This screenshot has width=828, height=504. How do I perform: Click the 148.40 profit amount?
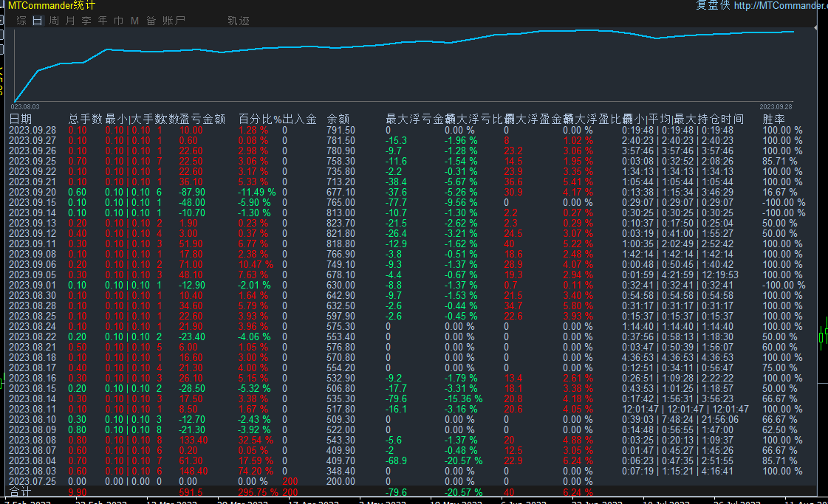194,472
